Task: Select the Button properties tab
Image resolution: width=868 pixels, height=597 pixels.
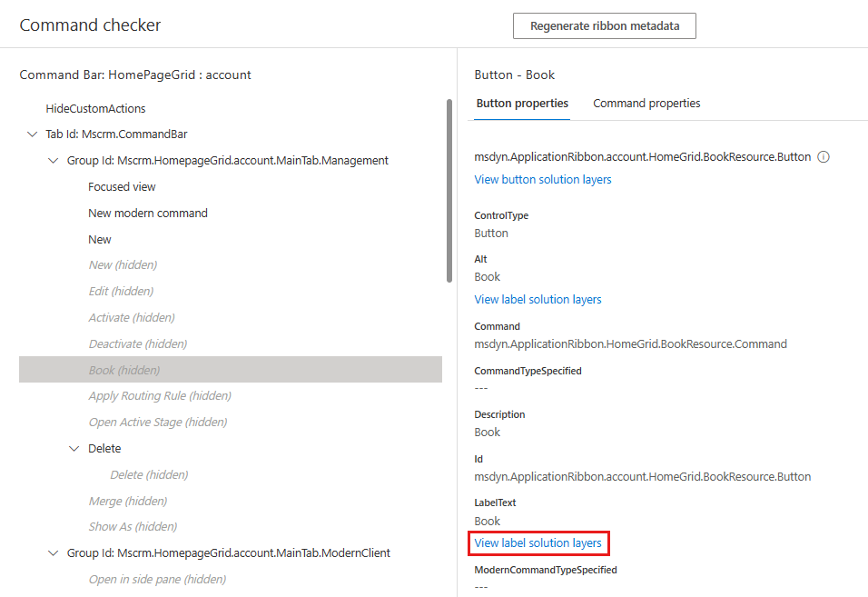Action: coord(522,104)
